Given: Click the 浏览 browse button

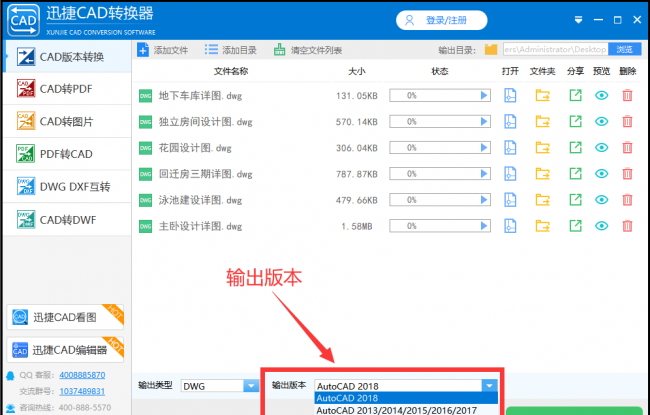Looking at the screenshot, I should [x=625, y=49].
